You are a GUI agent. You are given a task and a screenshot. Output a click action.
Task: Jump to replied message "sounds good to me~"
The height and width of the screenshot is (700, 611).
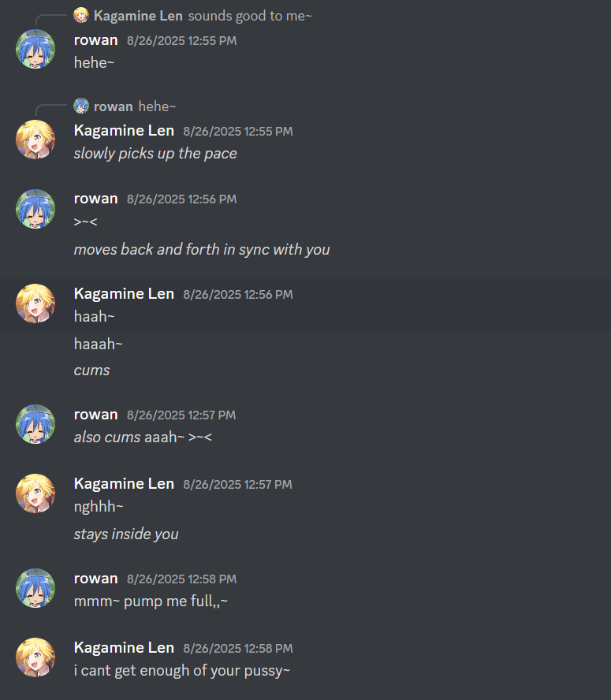pos(250,16)
